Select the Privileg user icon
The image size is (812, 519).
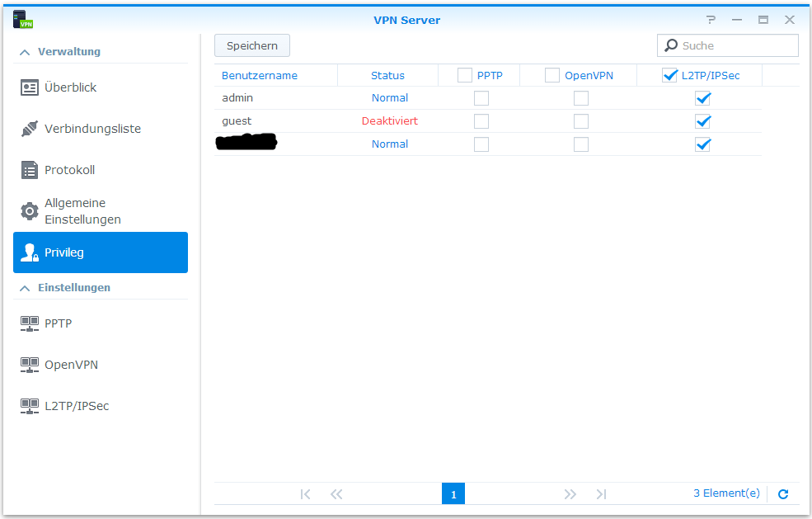[x=30, y=252]
